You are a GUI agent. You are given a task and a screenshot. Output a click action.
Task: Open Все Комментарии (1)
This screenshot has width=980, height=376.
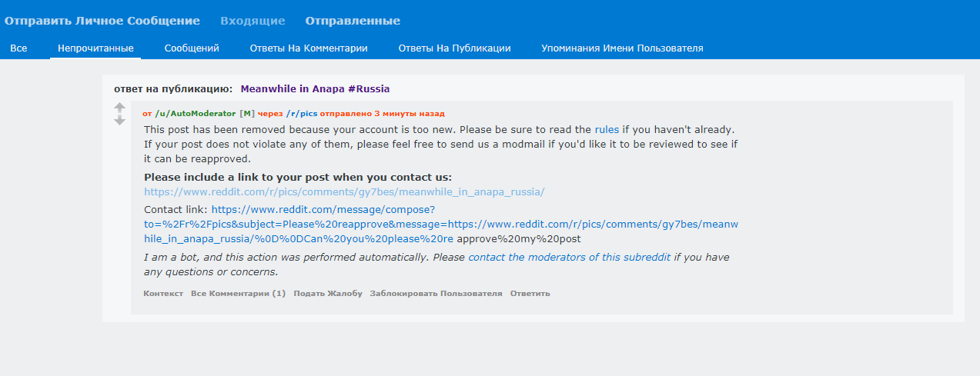(x=238, y=293)
